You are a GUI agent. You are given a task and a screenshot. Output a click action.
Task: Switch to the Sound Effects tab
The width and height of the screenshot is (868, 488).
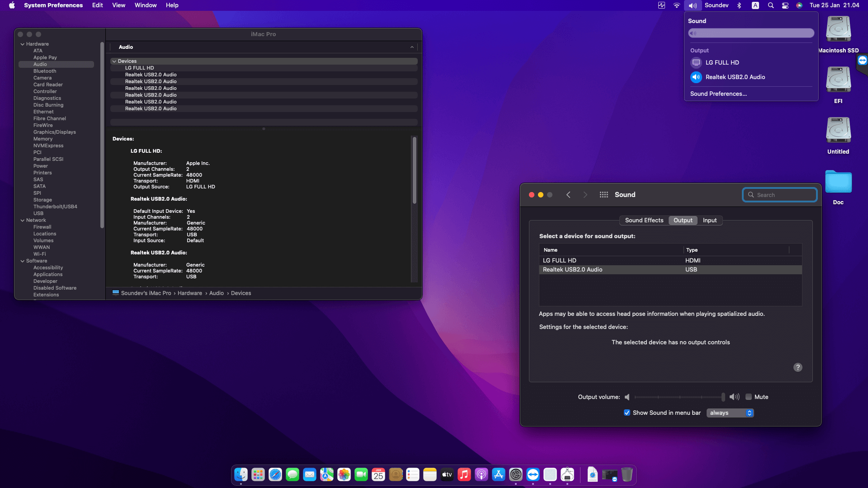click(644, 221)
